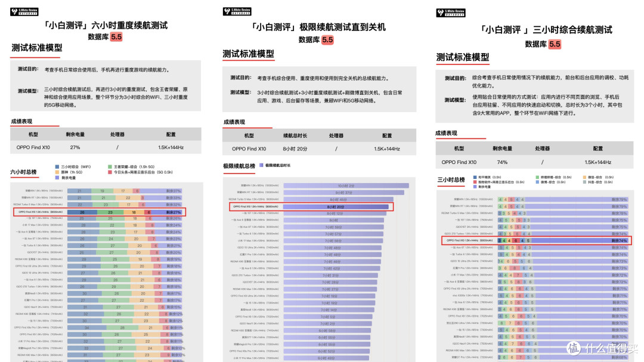
Task: Click the 5.5 database badge under the six-hour title
Action: pyautogui.click(x=116, y=37)
